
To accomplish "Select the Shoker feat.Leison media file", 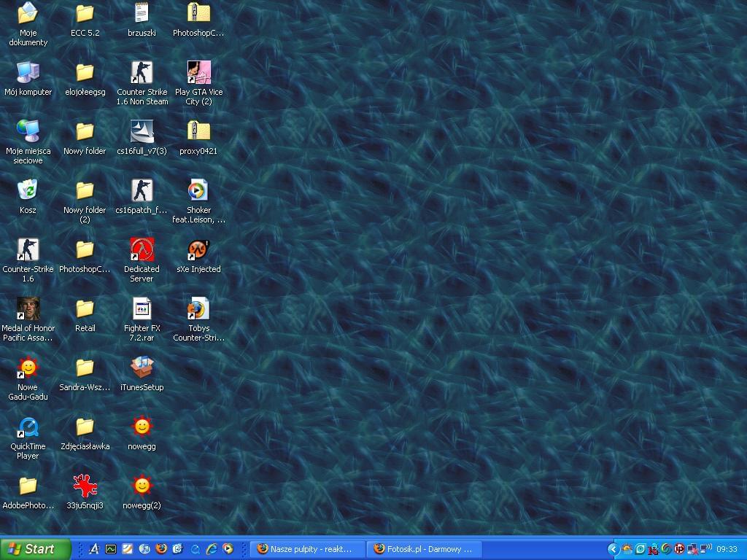I will 198,201.
